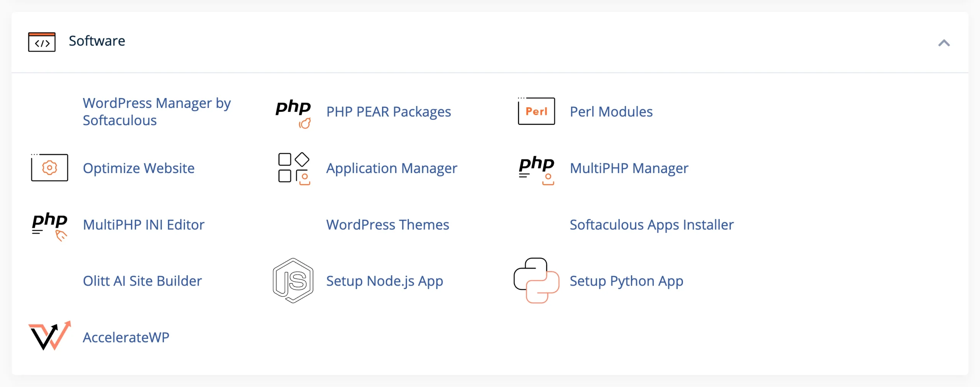Launch Application Manager link
980x387 pixels.
392,168
